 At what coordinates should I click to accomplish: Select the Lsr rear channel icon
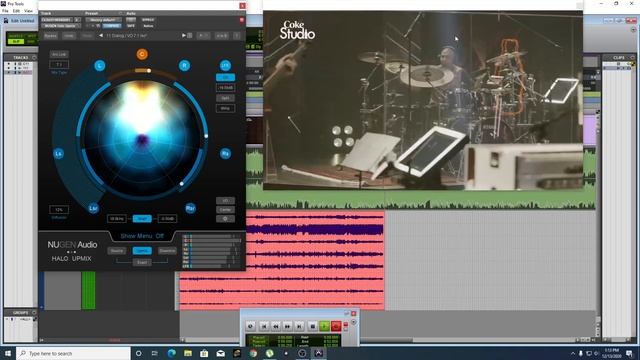pyautogui.click(x=93, y=208)
